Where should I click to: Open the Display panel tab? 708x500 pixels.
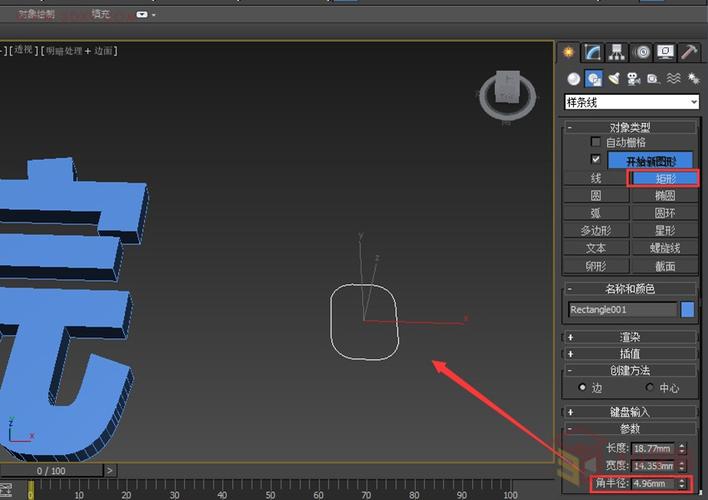pyautogui.click(x=665, y=52)
